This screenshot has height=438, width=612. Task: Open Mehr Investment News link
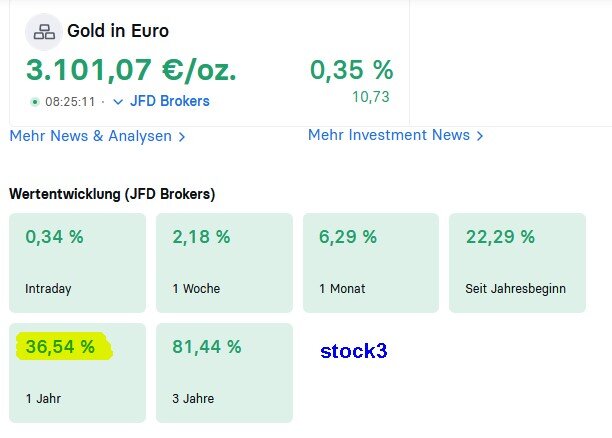388,135
